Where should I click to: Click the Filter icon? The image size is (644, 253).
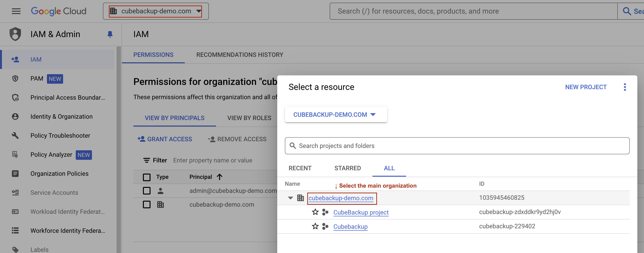point(146,161)
